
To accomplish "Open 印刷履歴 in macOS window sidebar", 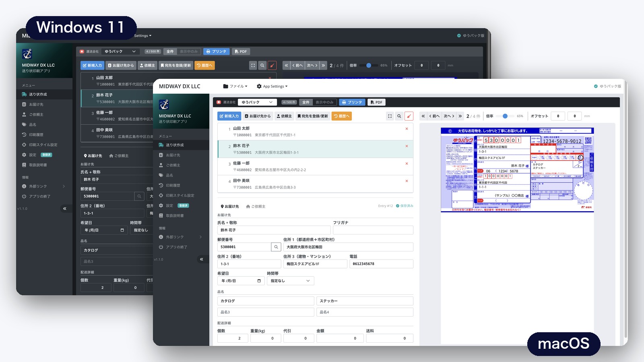I will click(x=181, y=185).
